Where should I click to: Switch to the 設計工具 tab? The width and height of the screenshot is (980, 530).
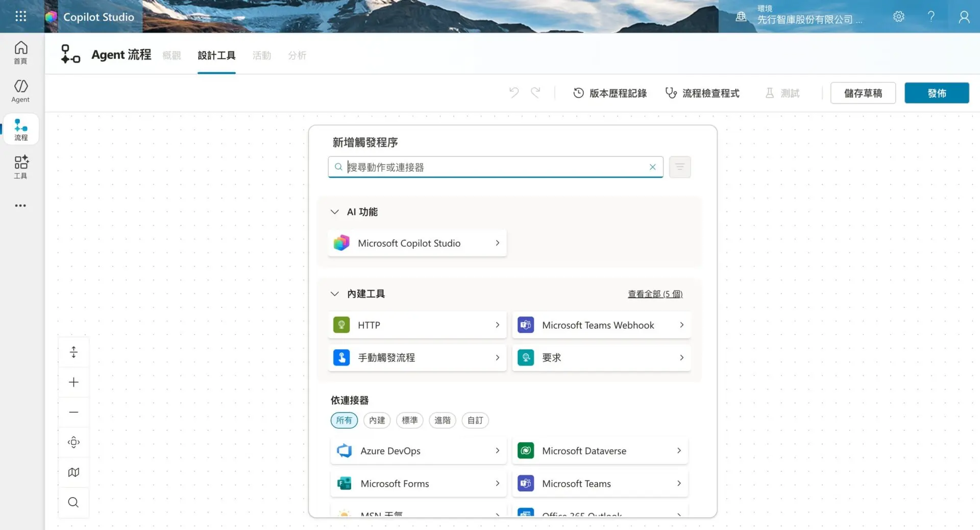216,55
